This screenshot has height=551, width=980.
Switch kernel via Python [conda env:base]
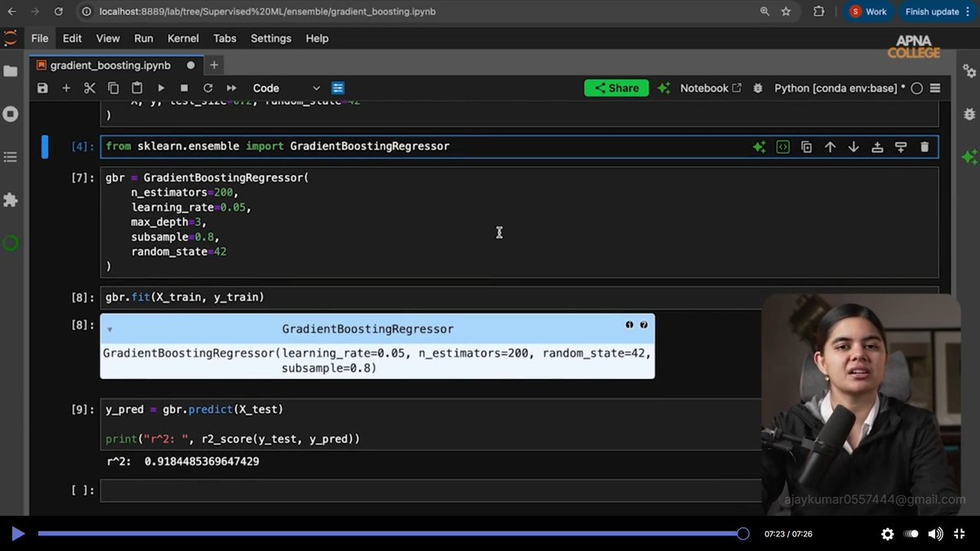point(840,88)
